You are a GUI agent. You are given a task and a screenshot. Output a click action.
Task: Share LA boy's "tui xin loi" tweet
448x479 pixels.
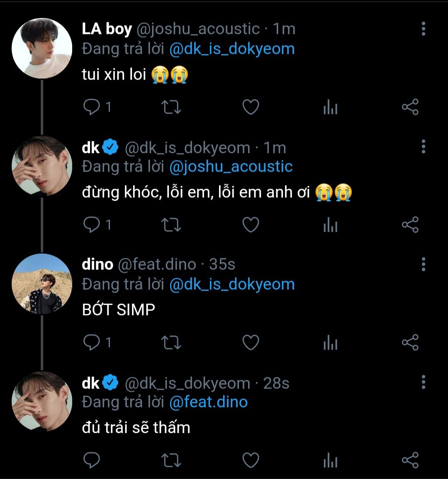click(410, 107)
